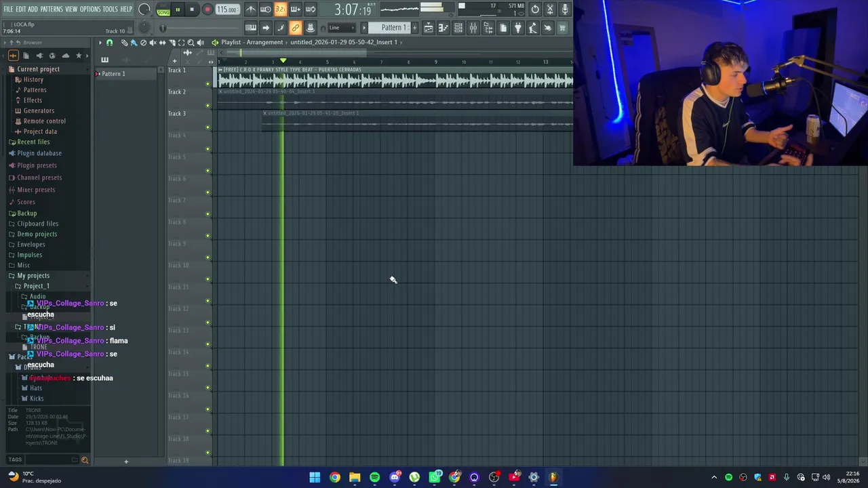Select the playlist mute tool

pyautogui.click(x=153, y=42)
